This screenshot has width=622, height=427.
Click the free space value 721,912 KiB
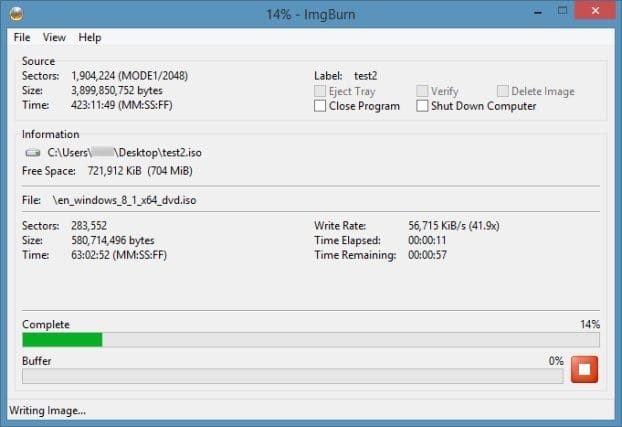(x=115, y=171)
